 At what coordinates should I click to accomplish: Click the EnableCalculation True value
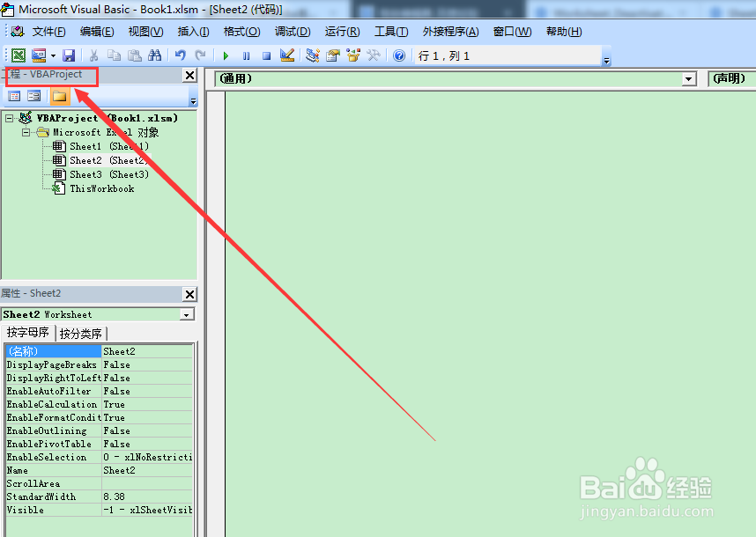pos(147,404)
